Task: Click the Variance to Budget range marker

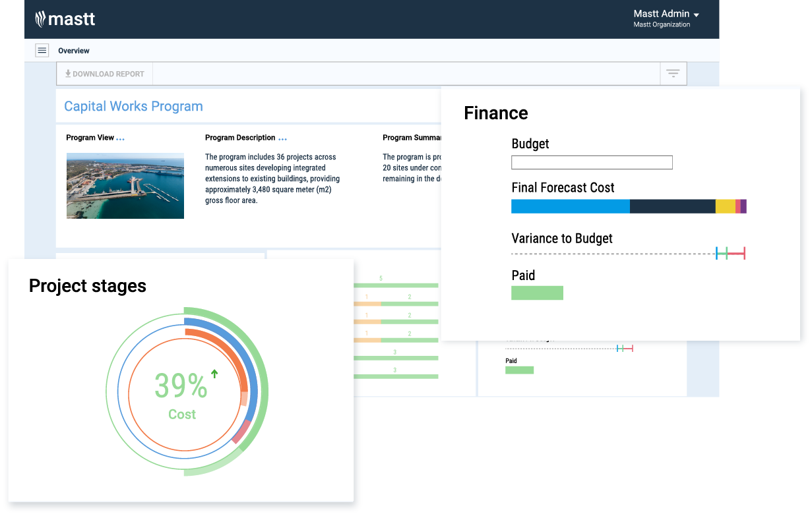Action: (x=730, y=252)
